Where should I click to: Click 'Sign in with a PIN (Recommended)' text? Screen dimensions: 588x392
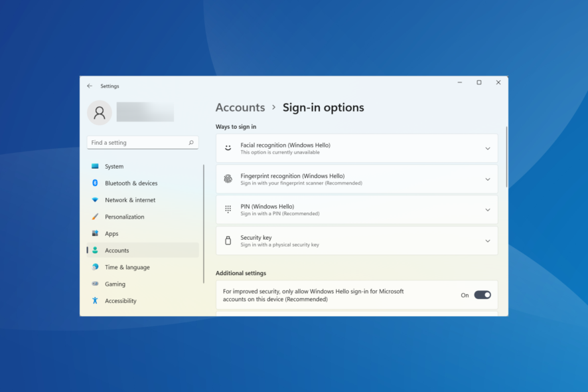[280, 214]
